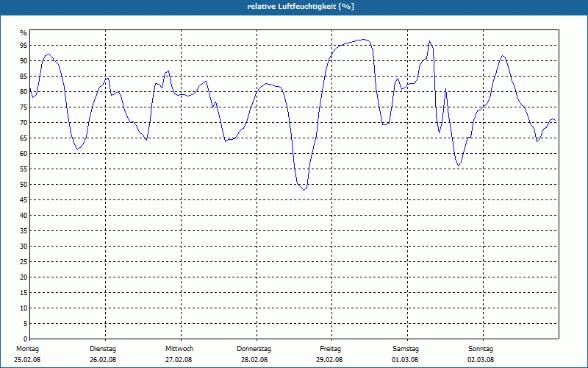Select the 50 value on the y-axis
Image resolution: width=588 pixels, height=368 pixels.
24,185
